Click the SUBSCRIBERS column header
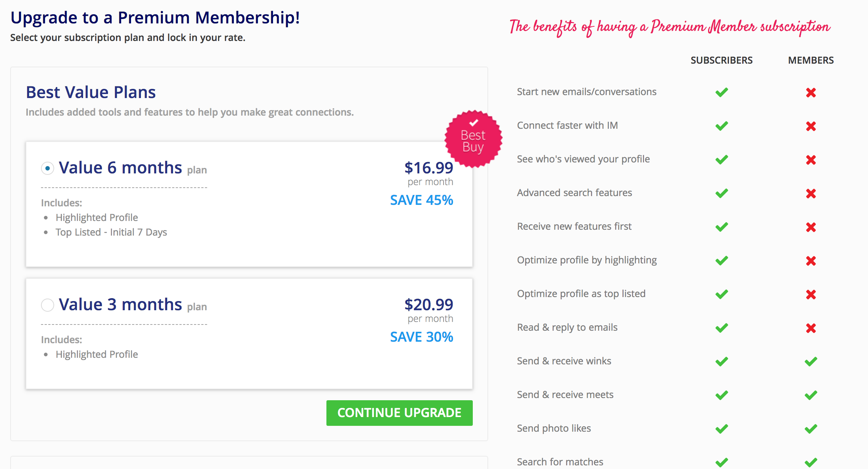 [x=721, y=60]
